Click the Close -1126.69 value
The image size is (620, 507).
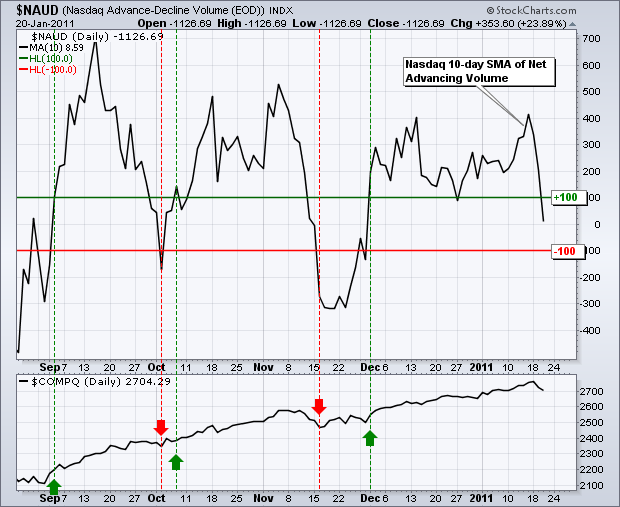(406, 23)
